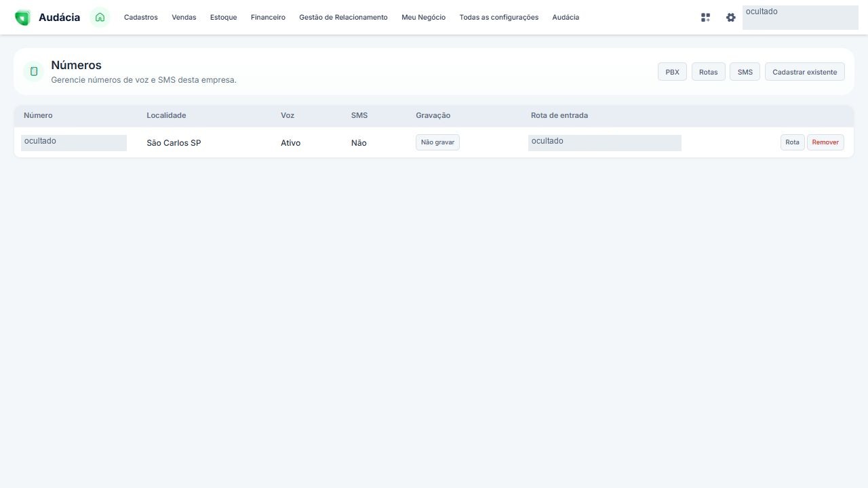Viewport: 868px width, 488px height.
Task: Click the SMS button in header
Action: click(x=745, y=72)
